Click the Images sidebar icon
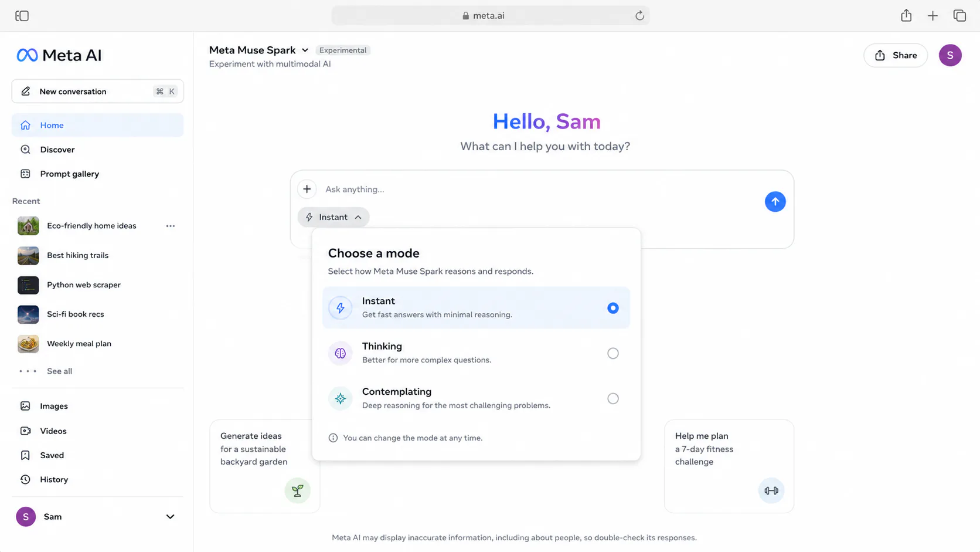The height and width of the screenshot is (552, 980). click(x=25, y=406)
